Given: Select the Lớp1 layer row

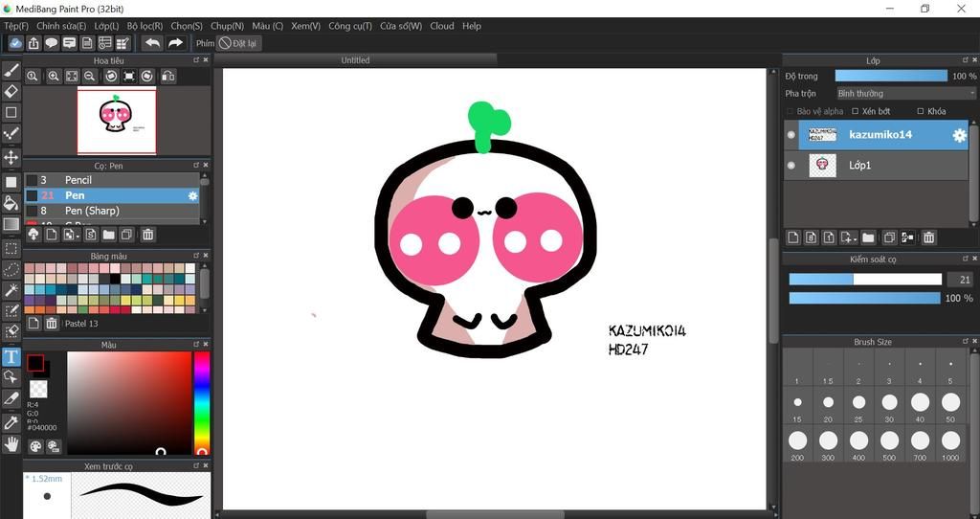Looking at the screenshot, I should 877,165.
